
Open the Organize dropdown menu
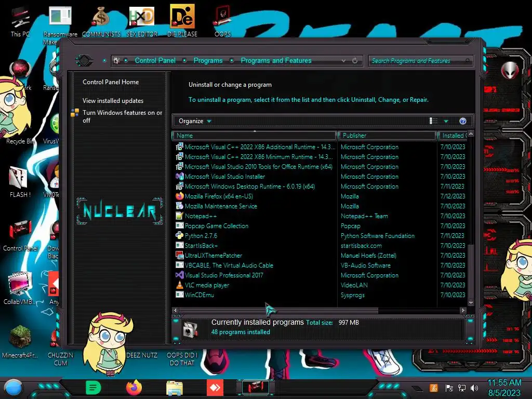tap(195, 121)
